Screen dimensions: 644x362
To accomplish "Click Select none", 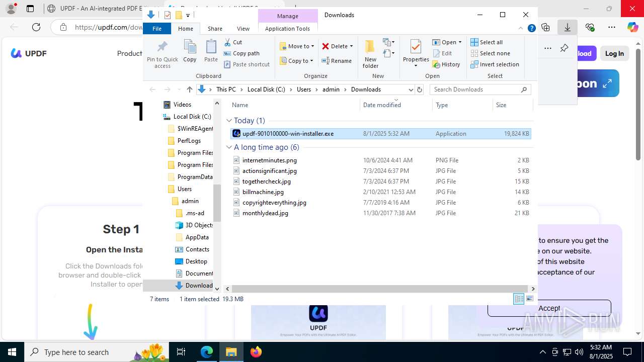I will [x=490, y=53].
